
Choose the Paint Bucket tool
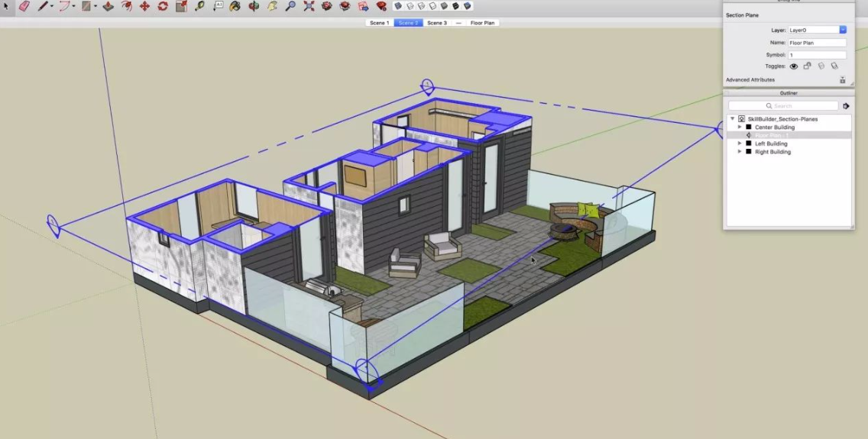pos(235,6)
